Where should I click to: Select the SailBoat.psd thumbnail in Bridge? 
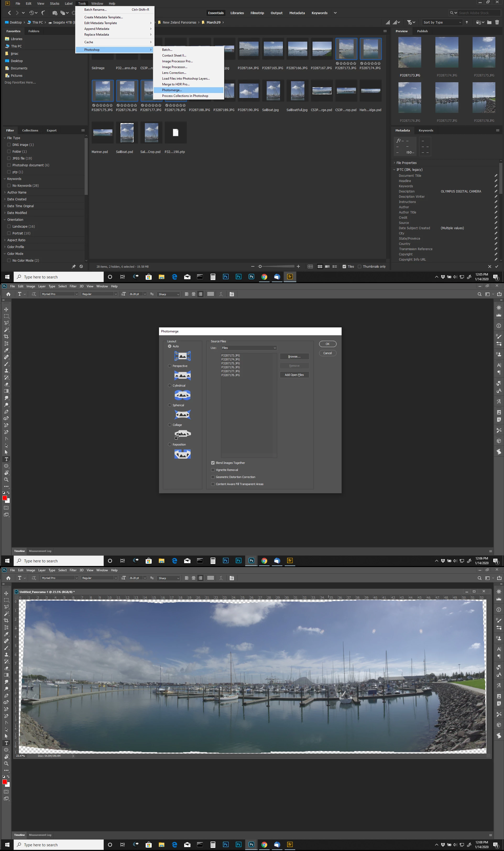[x=127, y=133]
